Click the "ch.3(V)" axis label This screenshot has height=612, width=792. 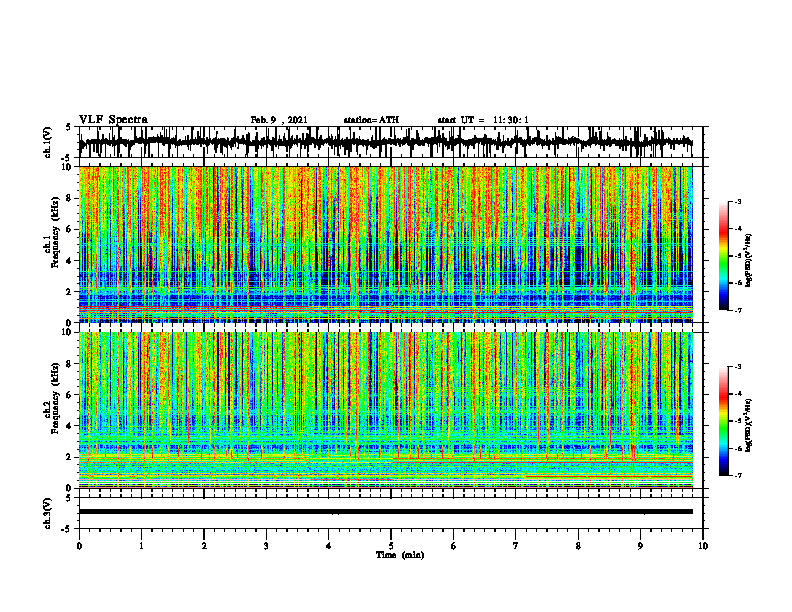47,513
